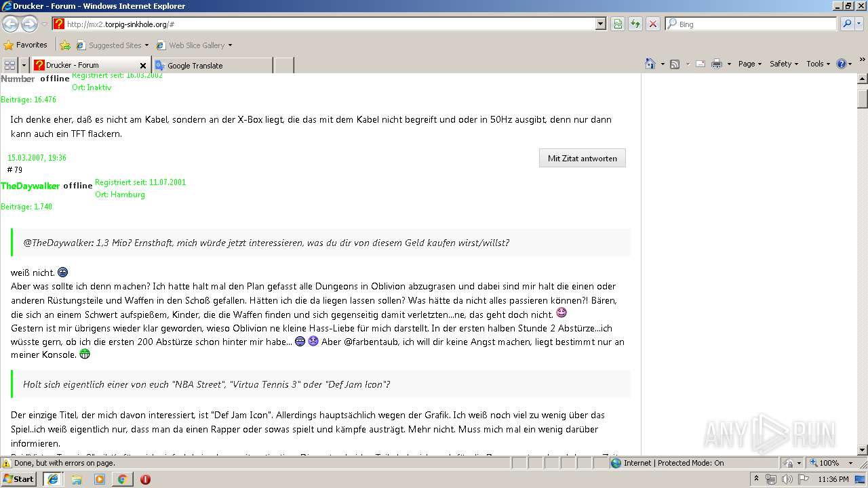Screen dimensions: 868x488
Task: Click the Number username link
Action: pos(18,79)
